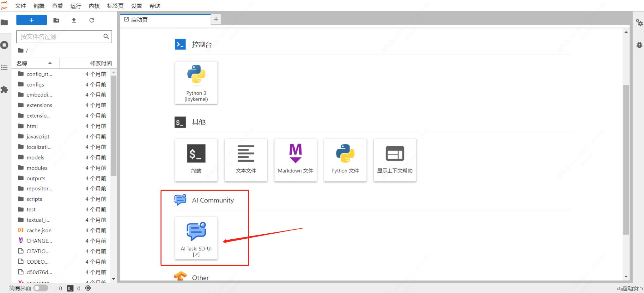Image resolution: width=644 pixels, height=293 pixels.
Task: Create a new Markdown 文件
Action: click(295, 160)
